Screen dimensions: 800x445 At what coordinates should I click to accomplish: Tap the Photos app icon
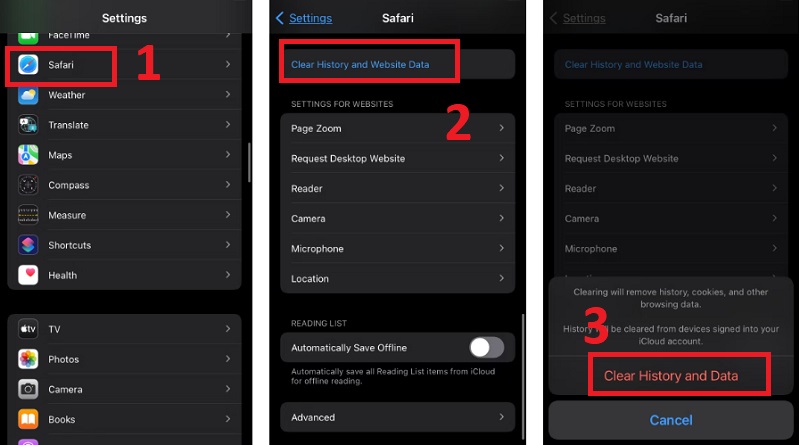28,359
